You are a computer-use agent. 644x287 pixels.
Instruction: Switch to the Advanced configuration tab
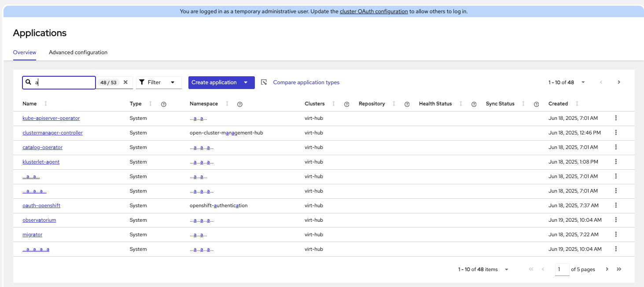tap(78, 52)
